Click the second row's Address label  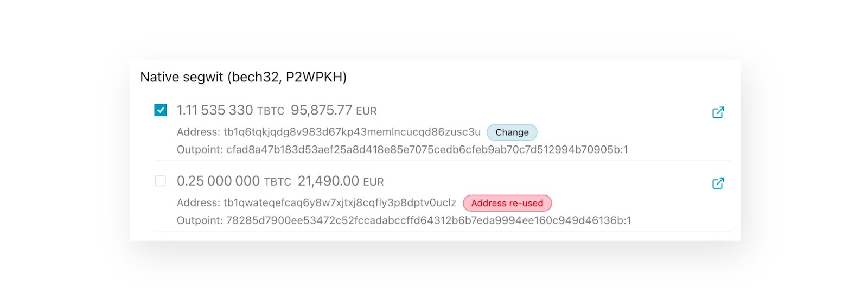click(199, 202)
